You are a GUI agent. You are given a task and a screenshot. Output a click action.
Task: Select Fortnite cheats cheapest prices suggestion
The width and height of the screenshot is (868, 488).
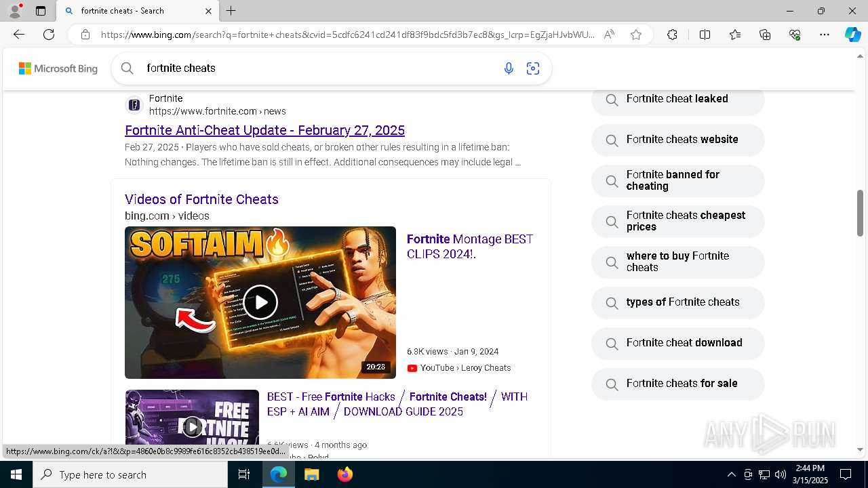pos(678,221)
